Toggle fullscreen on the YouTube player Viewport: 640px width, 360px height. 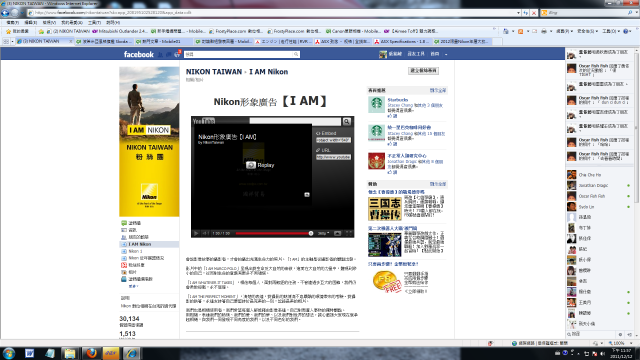click(349, 233)
